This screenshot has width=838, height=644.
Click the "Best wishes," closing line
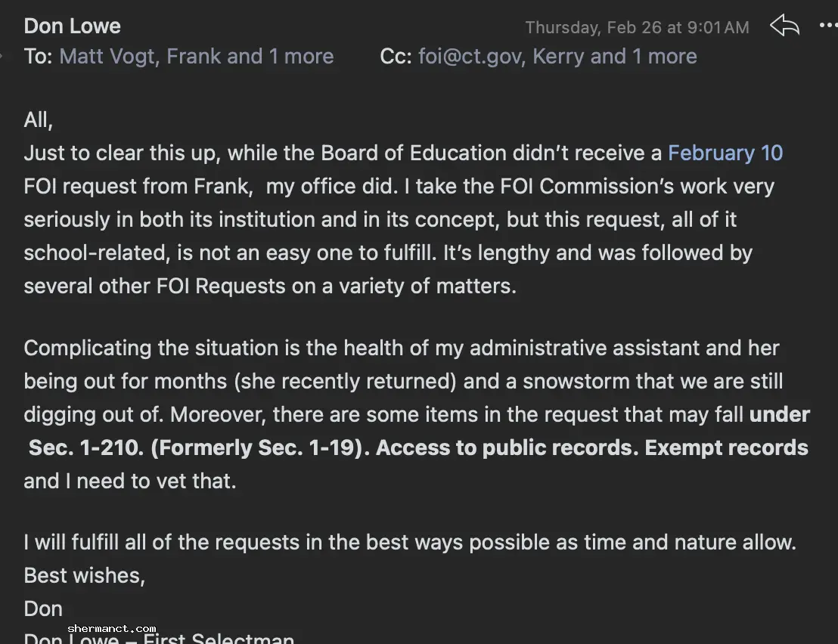click(84, 575)
